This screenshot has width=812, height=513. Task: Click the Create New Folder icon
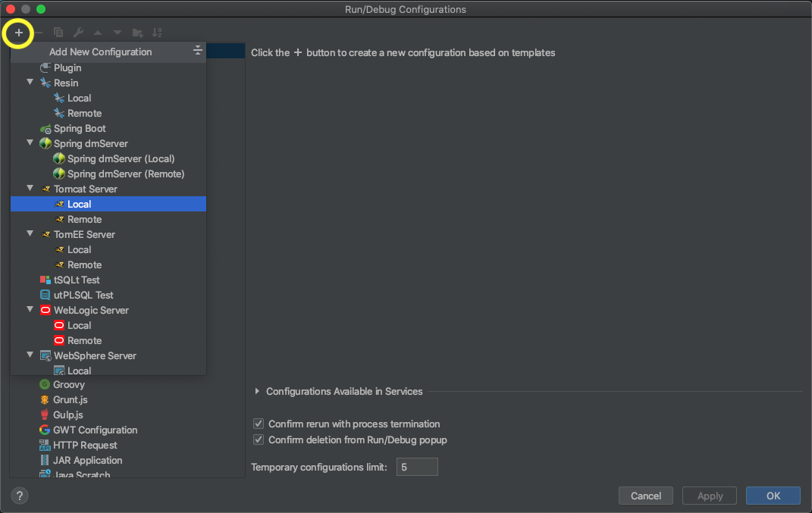138,33
